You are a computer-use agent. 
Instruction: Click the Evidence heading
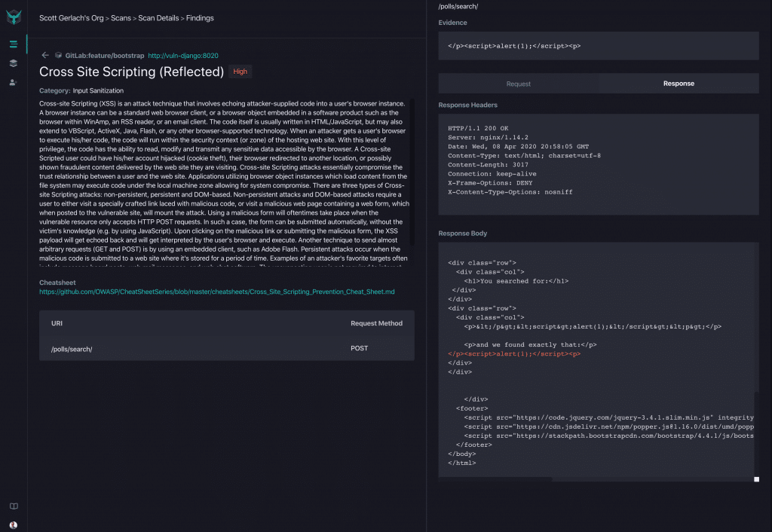point(452,23)
